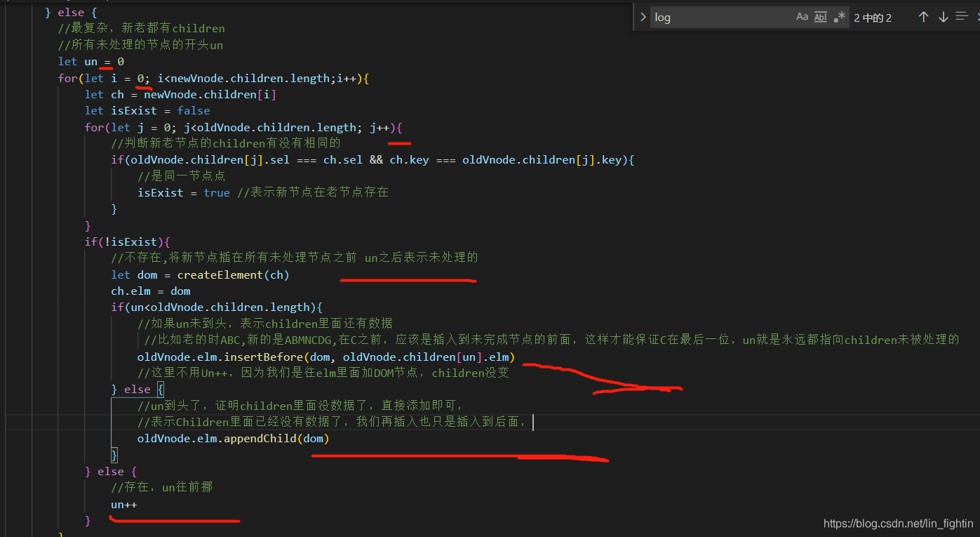Viewport: 980px width, 537px height.
Task: Click comment '//不存在,将新节点插在所有未处理节点之前'
Action: [295, 258]
